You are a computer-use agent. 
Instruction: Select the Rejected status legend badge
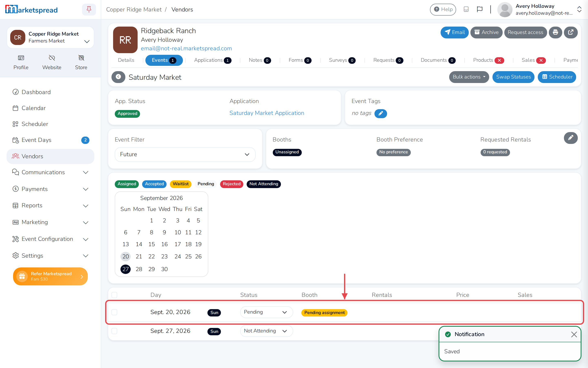click(232, 184)
